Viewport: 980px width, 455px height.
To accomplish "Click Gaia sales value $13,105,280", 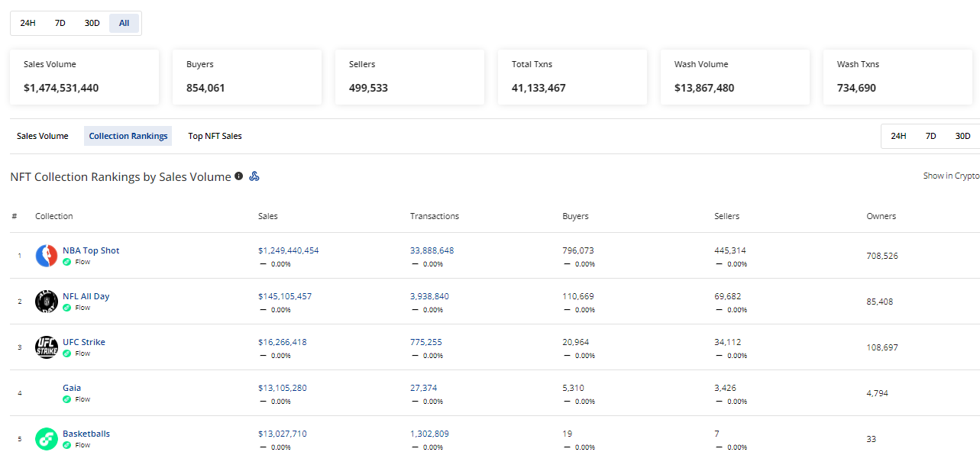I will tap(283, 388).
